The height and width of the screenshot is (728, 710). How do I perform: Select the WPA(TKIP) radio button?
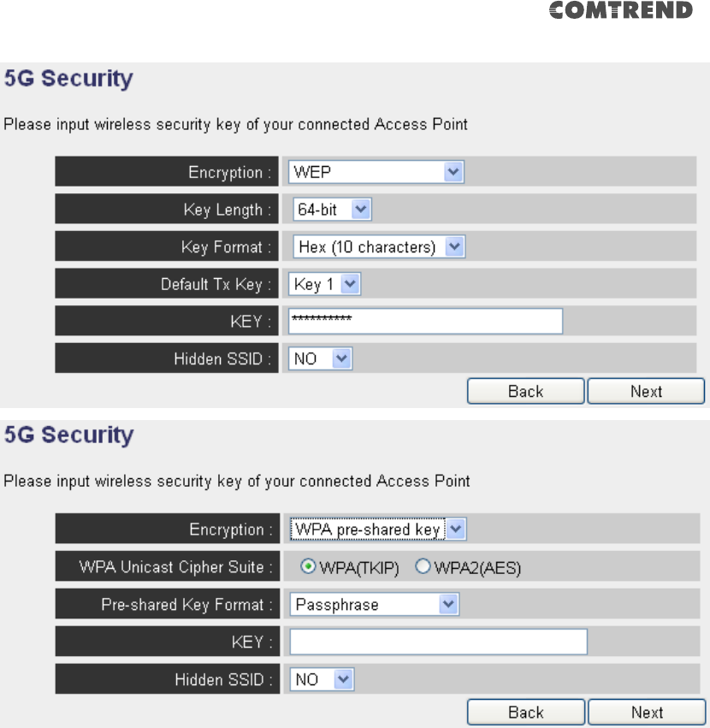308,566
